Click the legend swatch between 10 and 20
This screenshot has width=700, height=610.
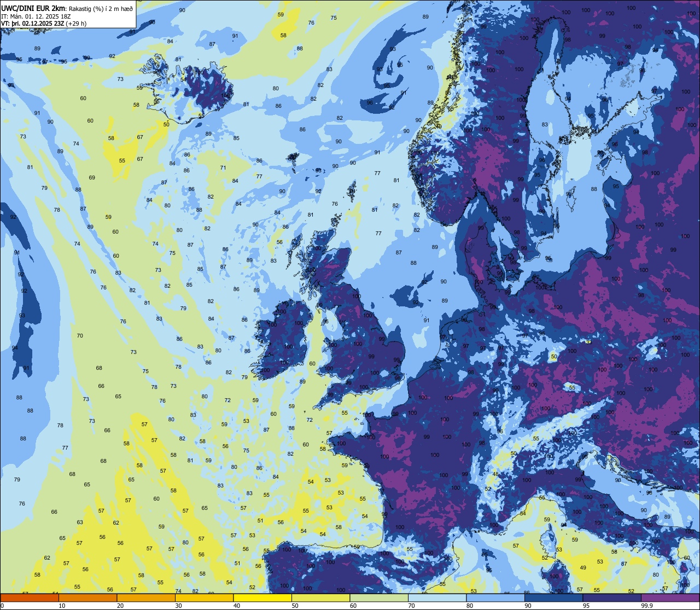87,597
